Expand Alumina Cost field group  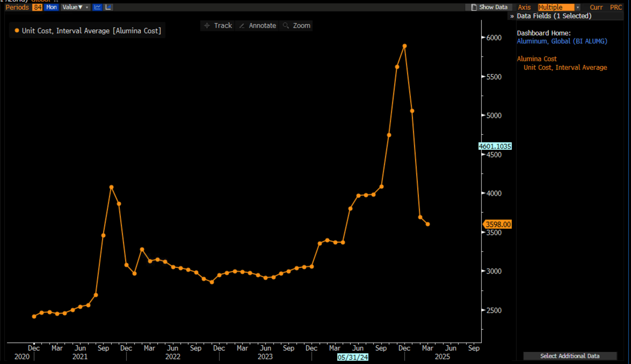pos(536,59)
